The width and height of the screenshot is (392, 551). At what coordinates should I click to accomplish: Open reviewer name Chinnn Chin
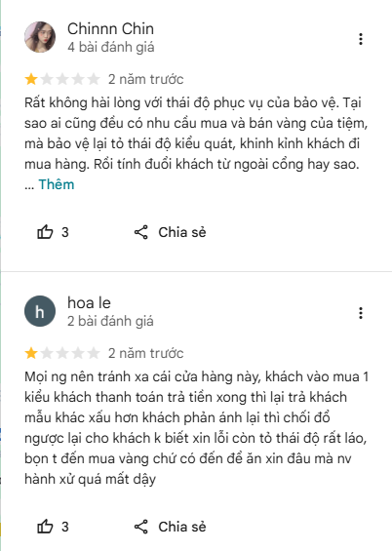(110, 29)
